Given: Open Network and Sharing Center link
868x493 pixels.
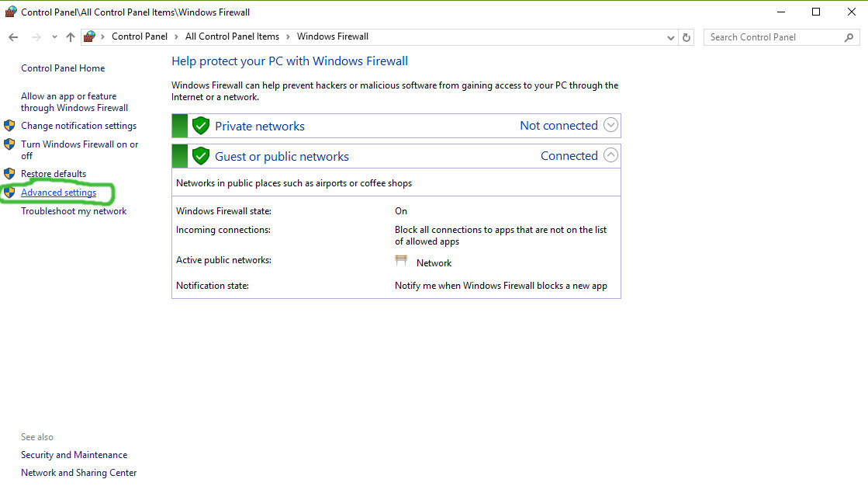Looking at the screenshot, I should (x=78, y=473).
